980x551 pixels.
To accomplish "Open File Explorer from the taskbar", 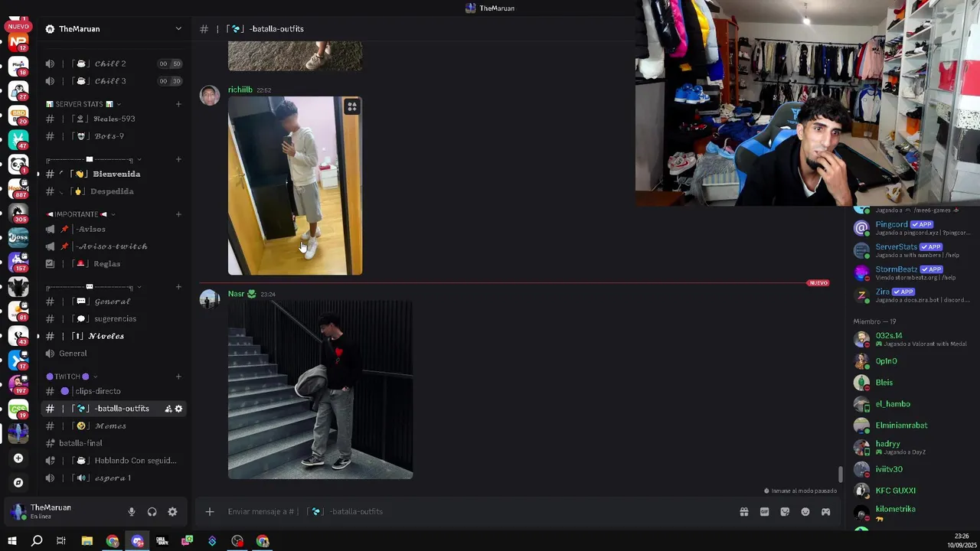I will [87, 541].
